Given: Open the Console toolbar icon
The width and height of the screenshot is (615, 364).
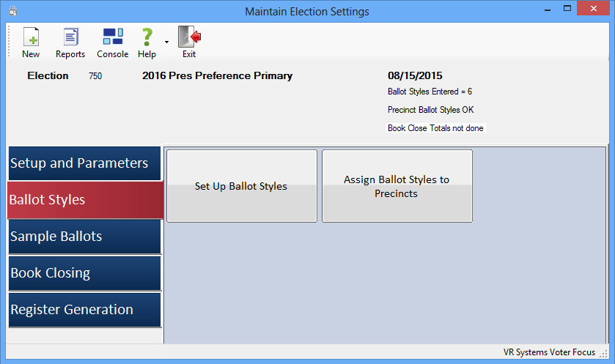Looking at the screenshot, I should click(113, 37).
